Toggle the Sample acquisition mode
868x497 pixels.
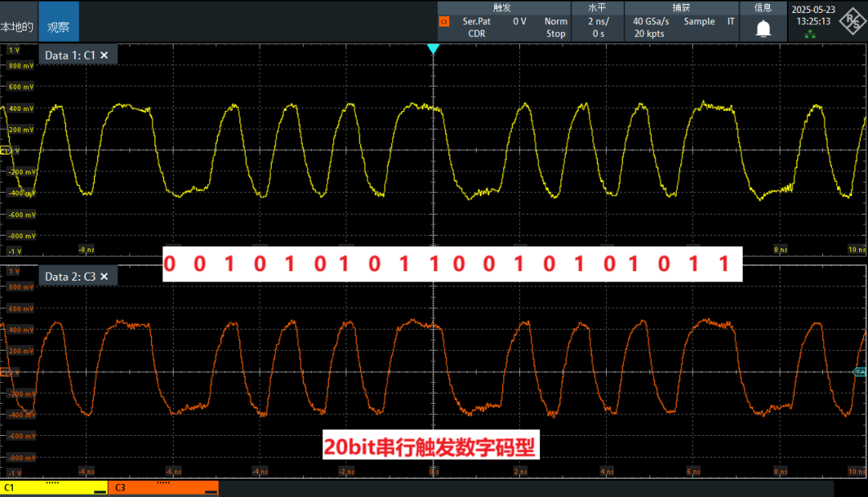[698, 22]
